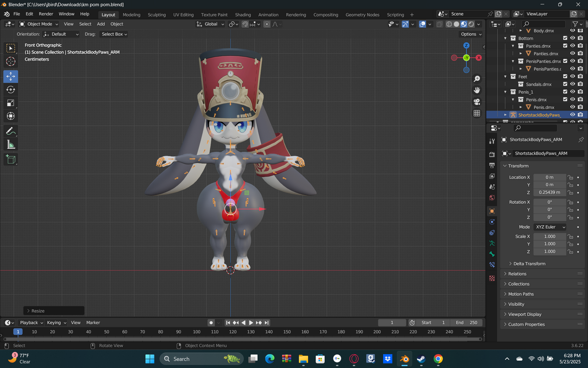Select the Add Cube tool

[11, 160]
